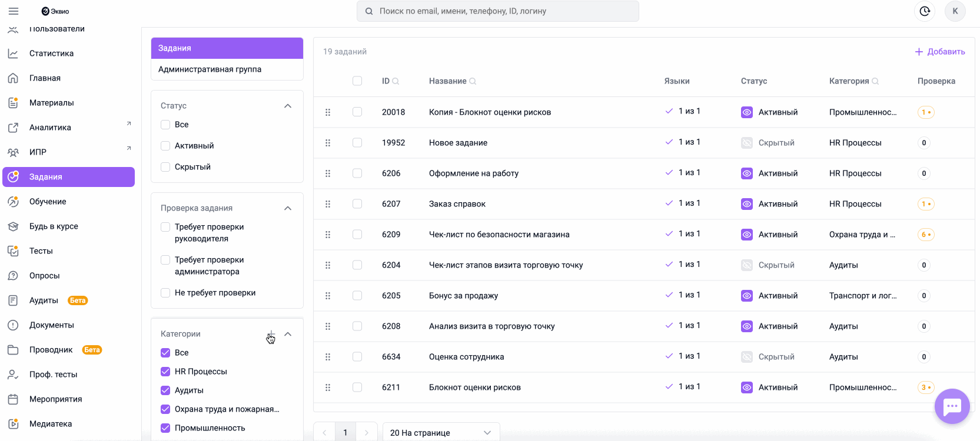This screenshot has height=441, width=980.
Task: Click the eye status icon for task 6206
Action: tap(747, 173)
